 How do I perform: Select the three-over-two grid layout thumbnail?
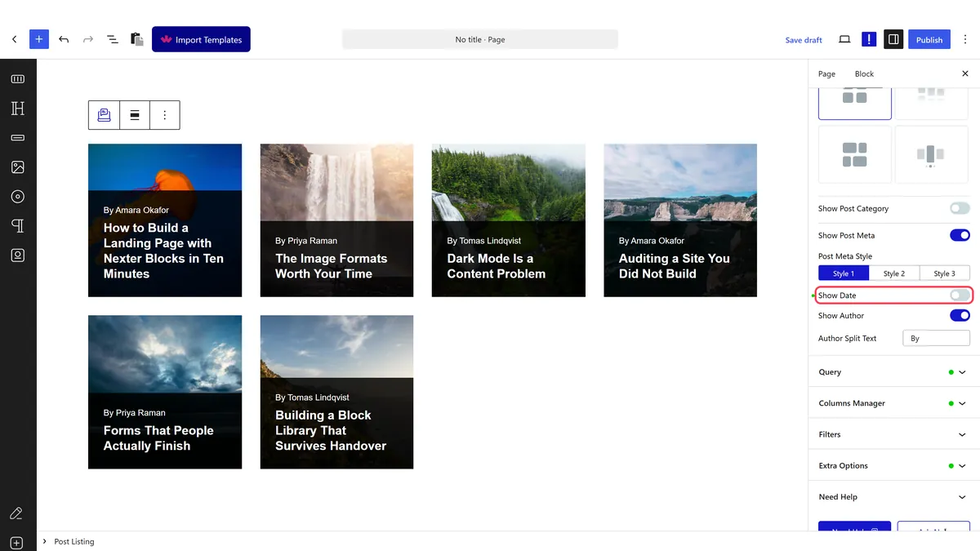pos(855,154)
